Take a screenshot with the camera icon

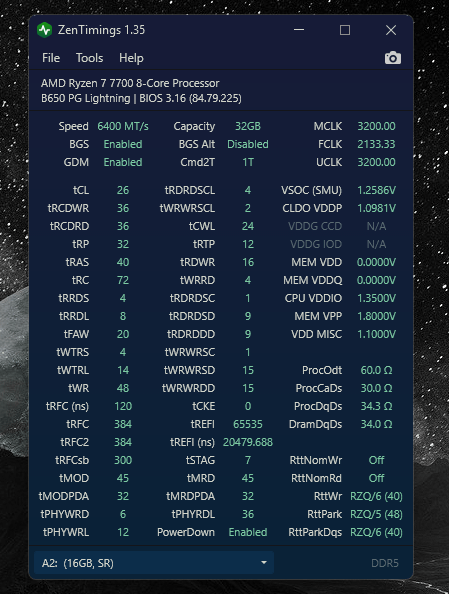pyautogui.click(x=393, y=58)
